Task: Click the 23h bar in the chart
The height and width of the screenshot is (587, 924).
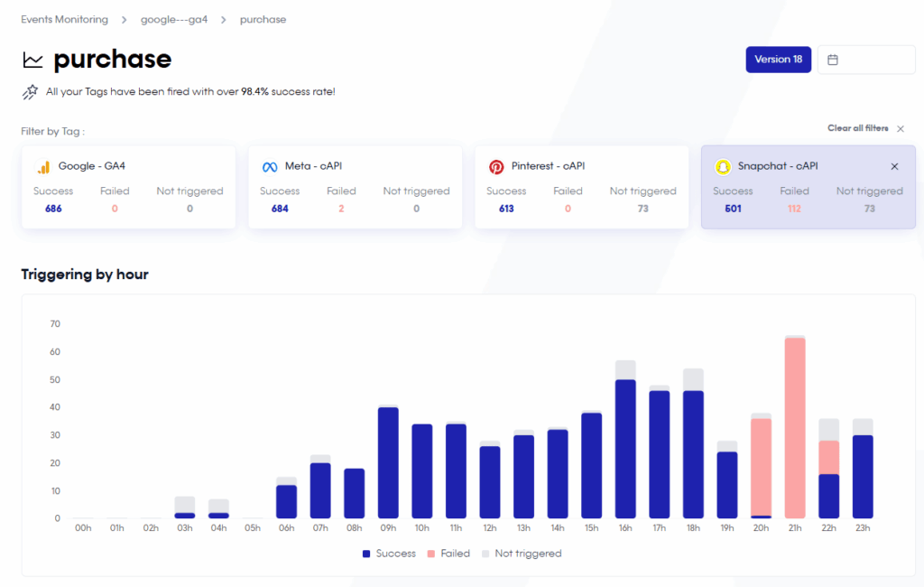Action: coord(863,469)
